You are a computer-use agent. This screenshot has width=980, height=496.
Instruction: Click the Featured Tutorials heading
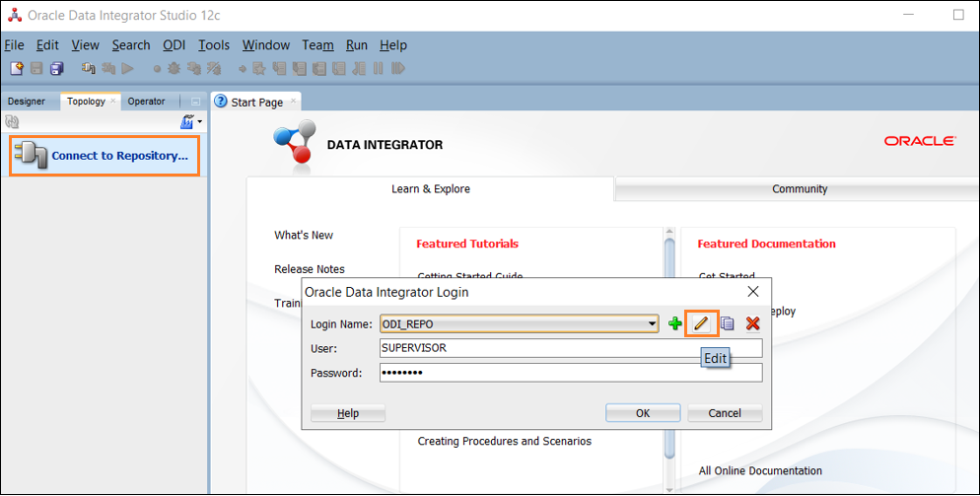(467, 244)
